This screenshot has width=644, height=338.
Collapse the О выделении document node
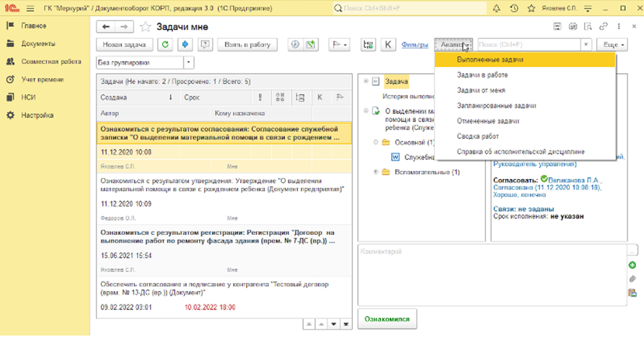366,111
